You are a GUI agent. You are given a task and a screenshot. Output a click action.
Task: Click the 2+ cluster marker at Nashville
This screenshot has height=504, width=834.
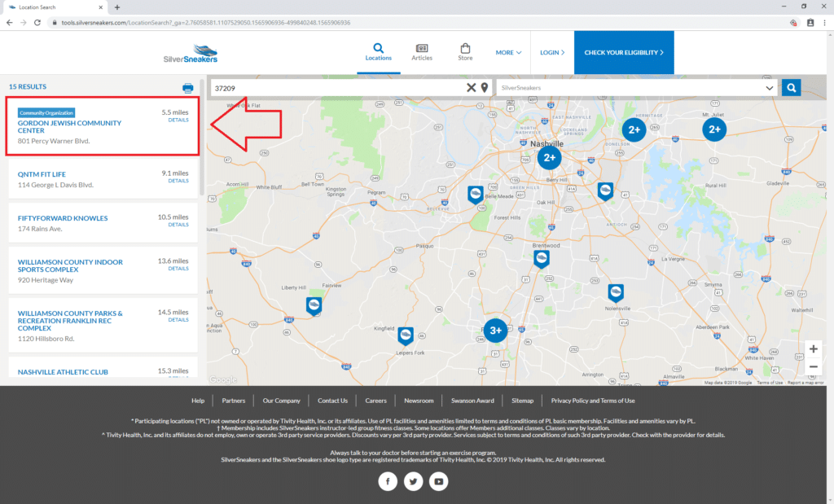tap(549, 157)
